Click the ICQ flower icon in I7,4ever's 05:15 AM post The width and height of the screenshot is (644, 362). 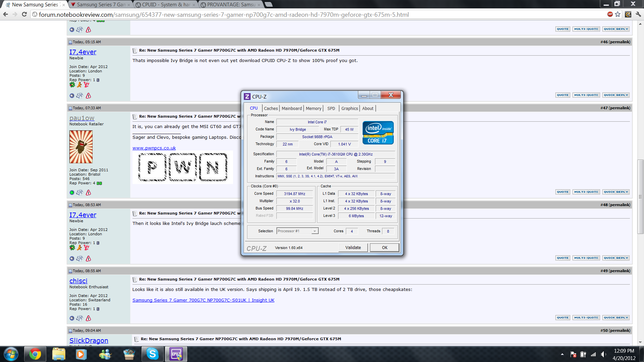(x=72, y=85)
